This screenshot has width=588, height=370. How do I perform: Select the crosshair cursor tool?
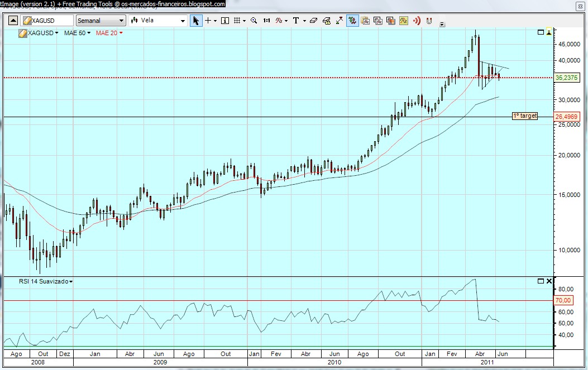point(208,21)
